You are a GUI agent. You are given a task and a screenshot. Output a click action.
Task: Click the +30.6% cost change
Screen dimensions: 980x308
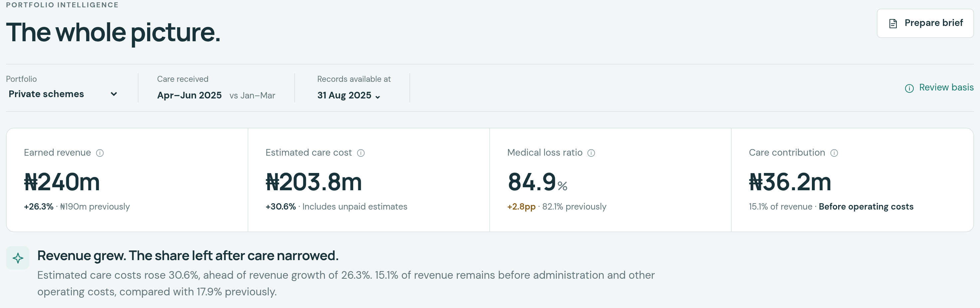280,207
